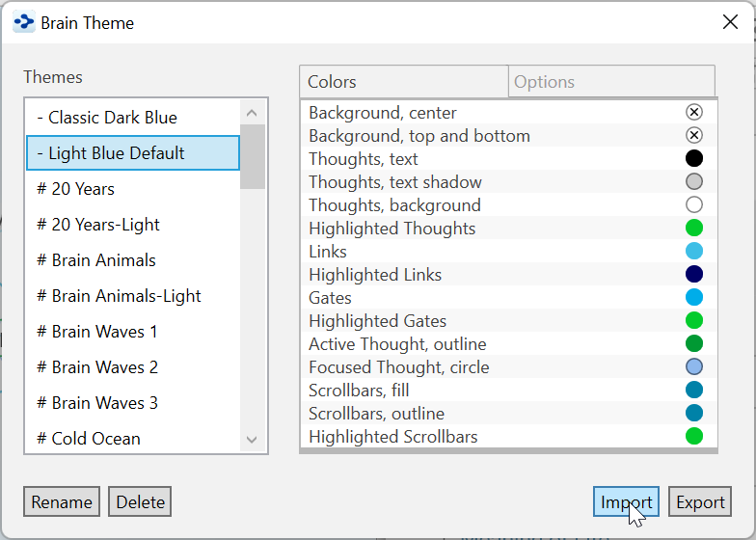Screen dimensions: 756x540
Task: Click crossed-circle icon for Background, top and bottom
Action: pyautogui.click(x=694, y=136)
